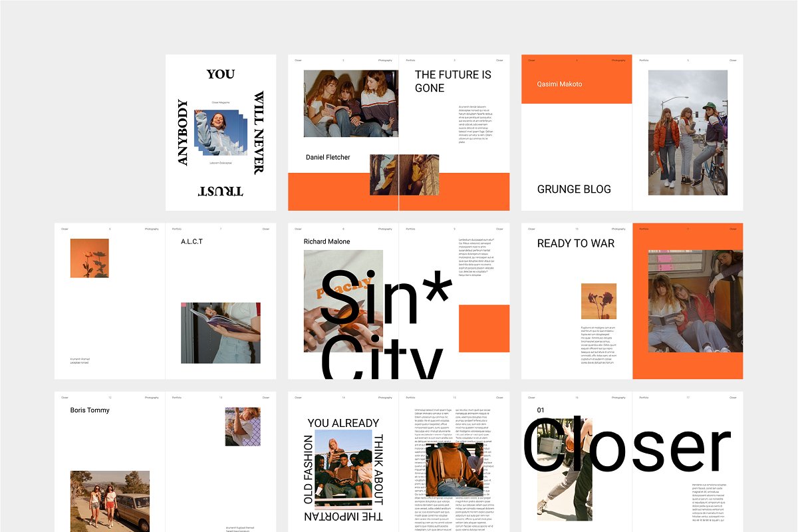Click the photo of person reading a book
Screen dimensions: 798x532
click(220, 332)
